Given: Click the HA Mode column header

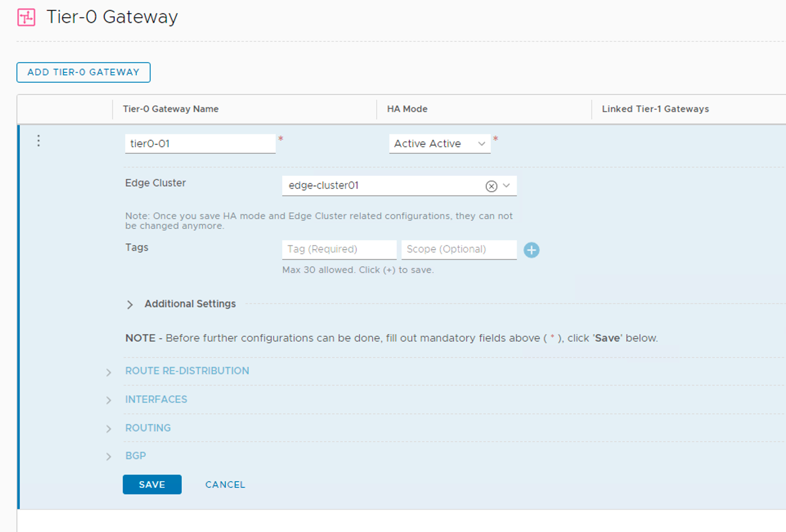Looking at the screenshot, I should (x=407, y=109).
